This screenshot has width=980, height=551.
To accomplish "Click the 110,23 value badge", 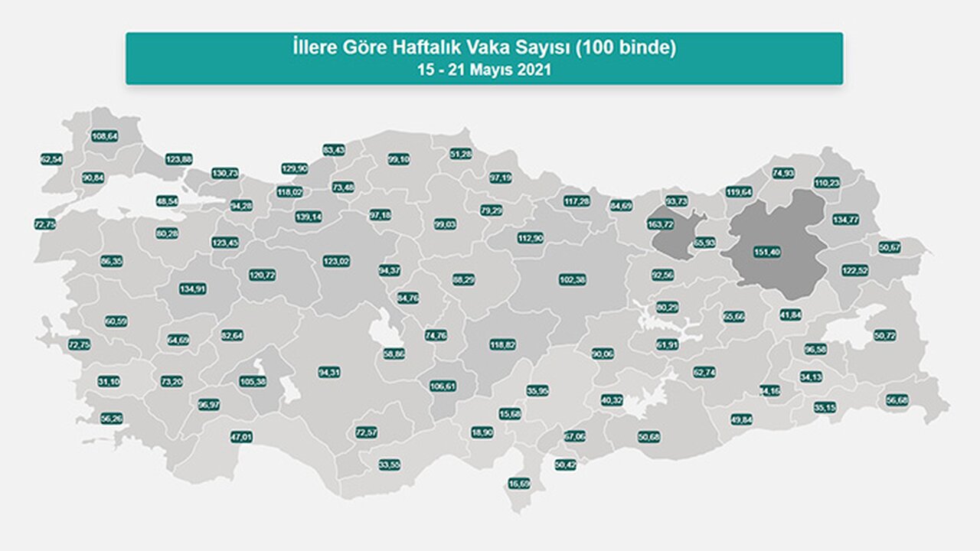I will coord(827,183).
